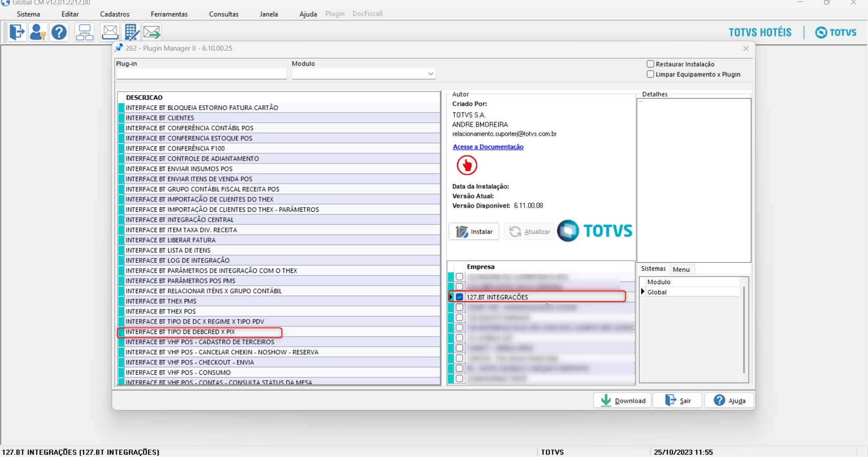Viewport: 868px width, 457px height.
Task: Select INTERFACE BT BLOQUEIA ESTORNO FATURA CARTÃO row
Action: click(x=279, y=108)
